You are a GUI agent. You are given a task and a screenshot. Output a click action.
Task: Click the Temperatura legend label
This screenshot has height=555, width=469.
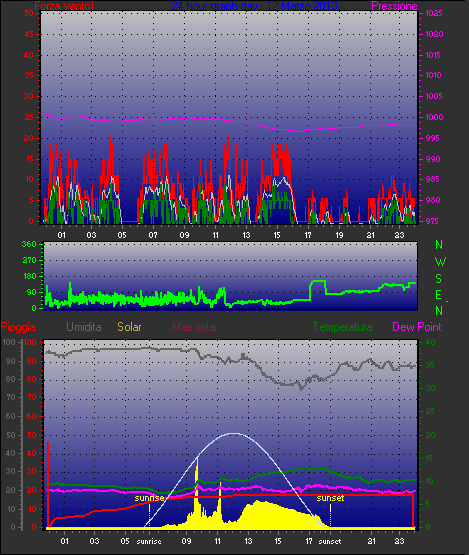342,327
